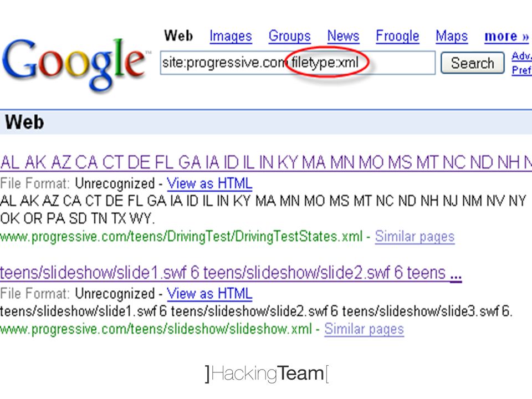The image size is (532, 399).
Task: Click the DrivingTestStates.xml green URL text
Action: (182, 237)
